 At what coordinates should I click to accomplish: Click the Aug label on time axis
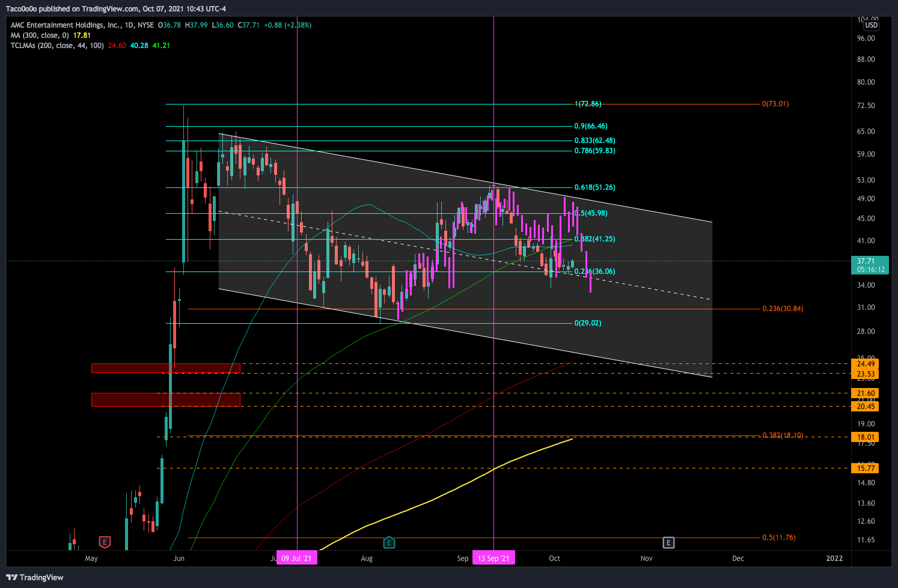[367, 558]
